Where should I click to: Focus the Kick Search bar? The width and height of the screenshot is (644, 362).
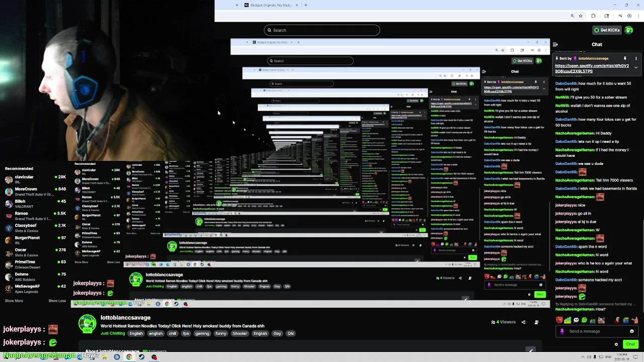[322, 30]
